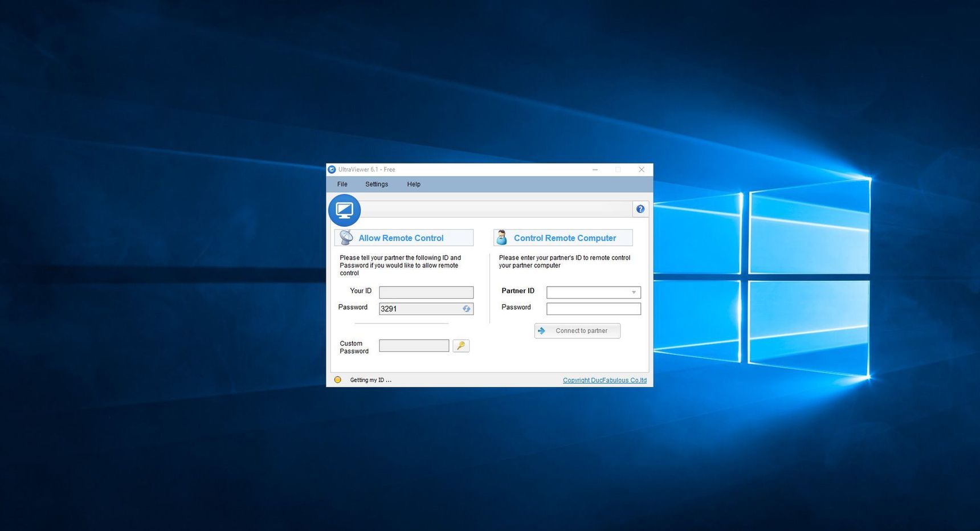Minimize the UltraViewer window
Viewport: 980px width, 531px height.
595,169
